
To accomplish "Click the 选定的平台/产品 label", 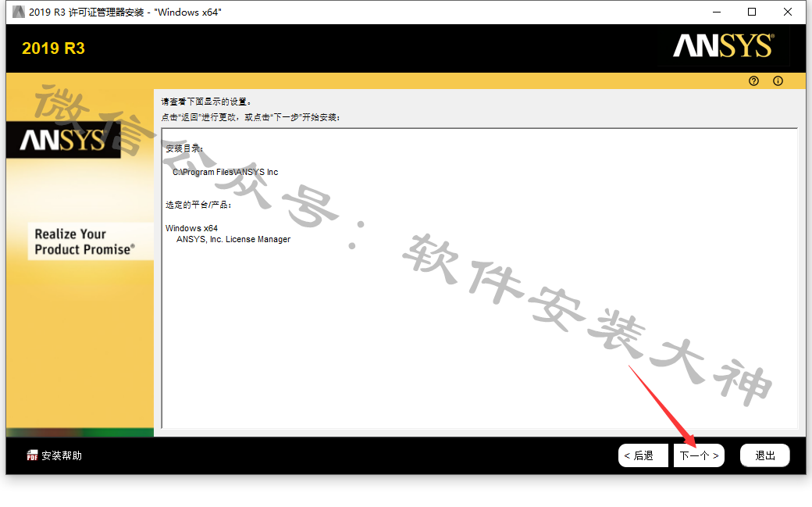I will pos(198,205).
